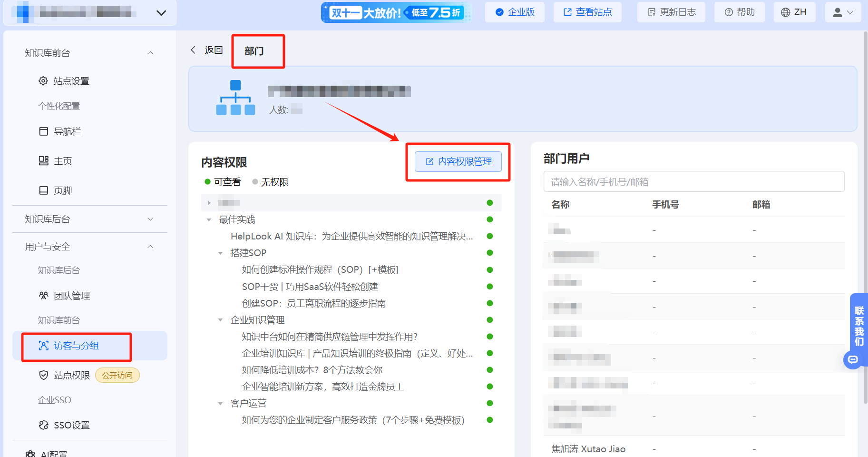This screenshot has width=868, height=457.
Task: Click the SSO设置 icon
Action: [x=43, y=425]
